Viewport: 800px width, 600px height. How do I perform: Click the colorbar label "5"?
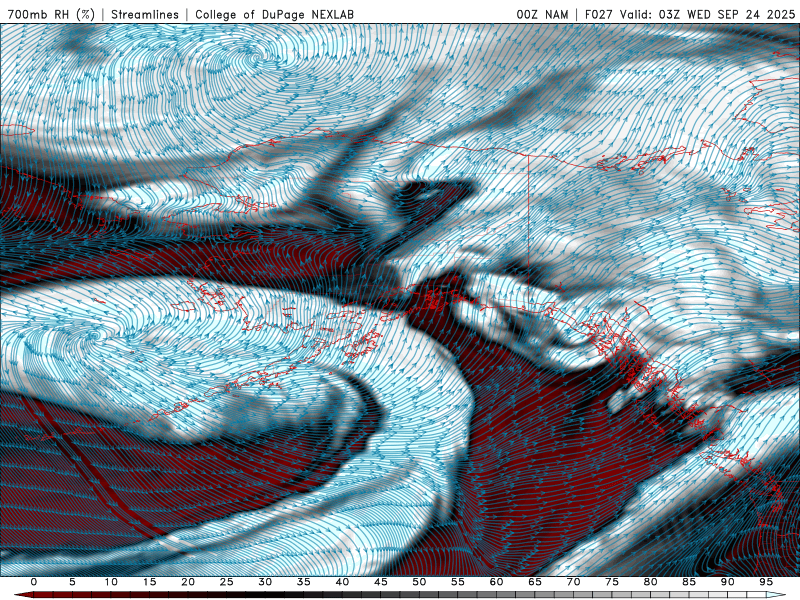[x=72, y=582]
